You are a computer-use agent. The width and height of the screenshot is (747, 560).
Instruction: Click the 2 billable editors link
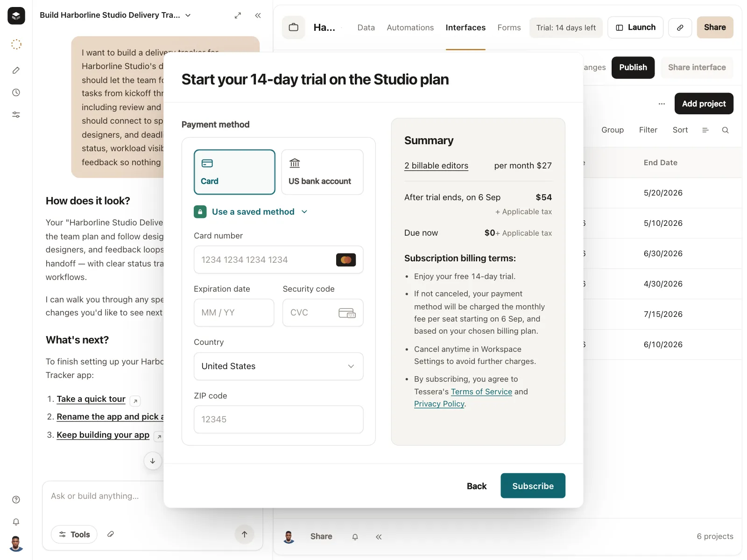[436, 166]
